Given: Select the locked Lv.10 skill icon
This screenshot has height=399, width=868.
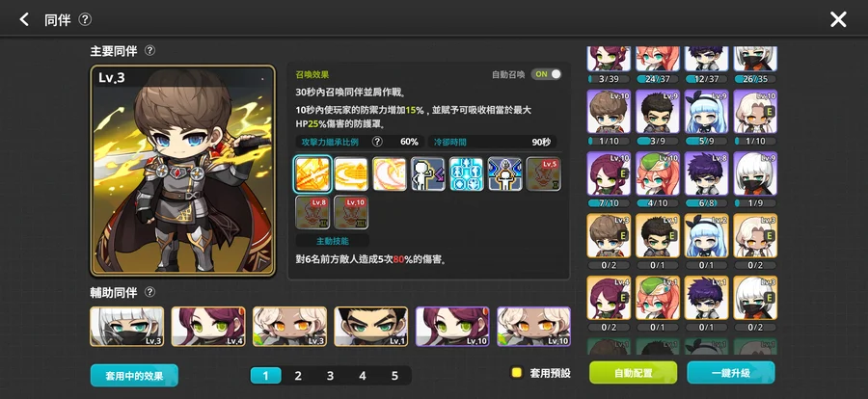Looking at the screenshot, I should click(351, 212).
